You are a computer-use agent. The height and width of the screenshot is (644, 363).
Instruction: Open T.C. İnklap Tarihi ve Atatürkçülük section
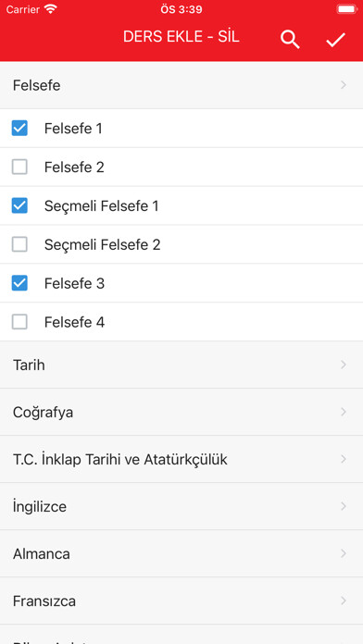(x=181, y=459)
